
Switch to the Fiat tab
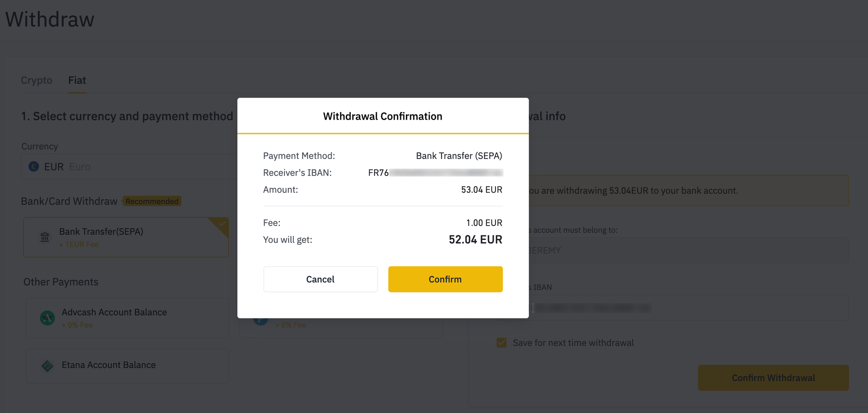[77, 80]
